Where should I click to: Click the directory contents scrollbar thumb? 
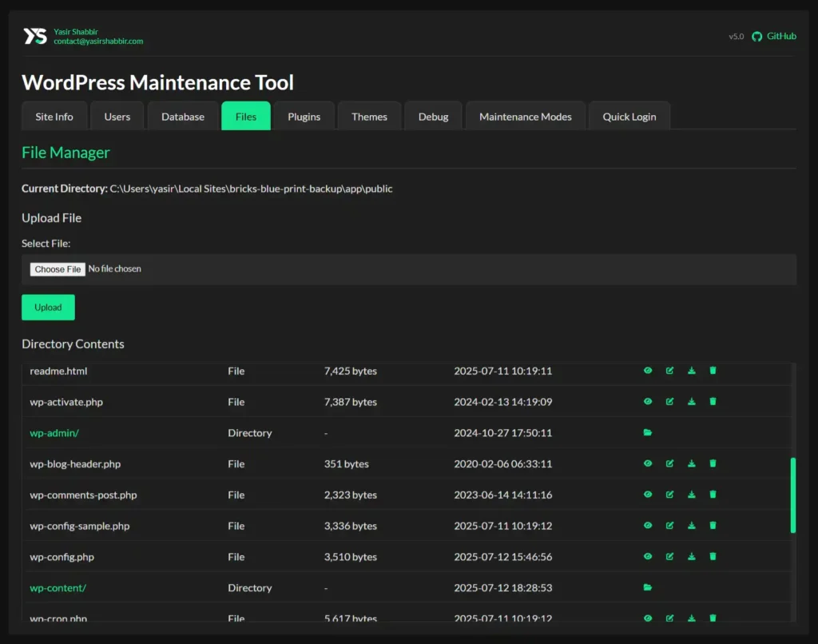click(793, 495)
